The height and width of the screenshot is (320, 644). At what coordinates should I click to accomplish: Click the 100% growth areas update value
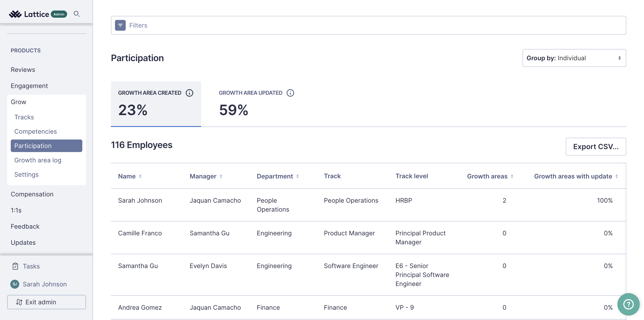point(604,200)
